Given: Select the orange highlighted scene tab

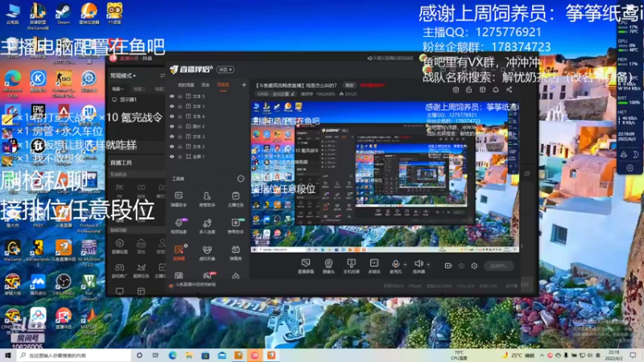Looking at the screenshot, I should click(223, 85).
